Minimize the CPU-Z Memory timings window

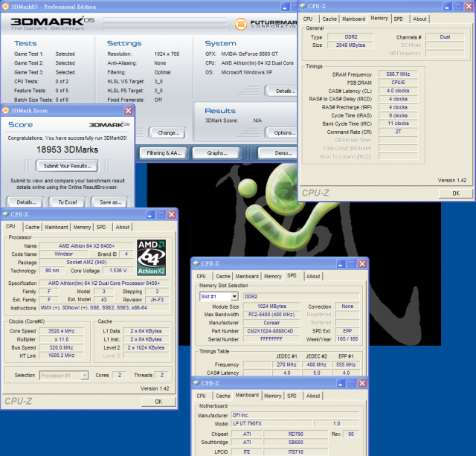448,6
